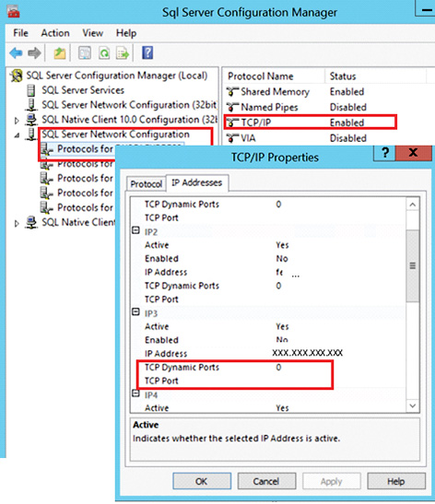Select the TCP/IP protocol row
The width and height of the screenshot is (435, 504).
(x=310, y=123)
